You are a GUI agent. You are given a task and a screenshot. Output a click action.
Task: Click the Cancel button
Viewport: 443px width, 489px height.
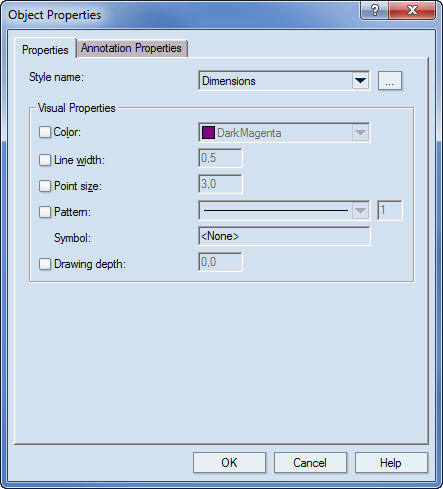pyautogui.click(x=310, y=463)
